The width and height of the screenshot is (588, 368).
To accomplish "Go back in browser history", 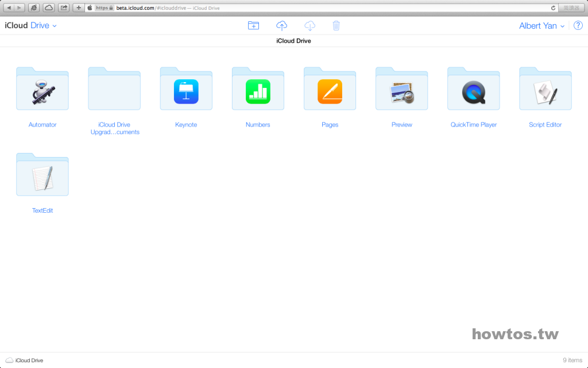I will pyautogui.click(x=9, y=7).
